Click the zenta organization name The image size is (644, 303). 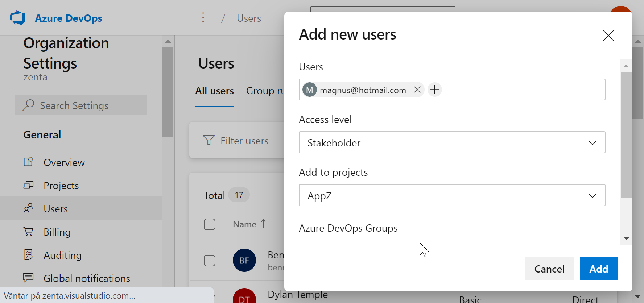pyautogui.click(x=35, y=77)
